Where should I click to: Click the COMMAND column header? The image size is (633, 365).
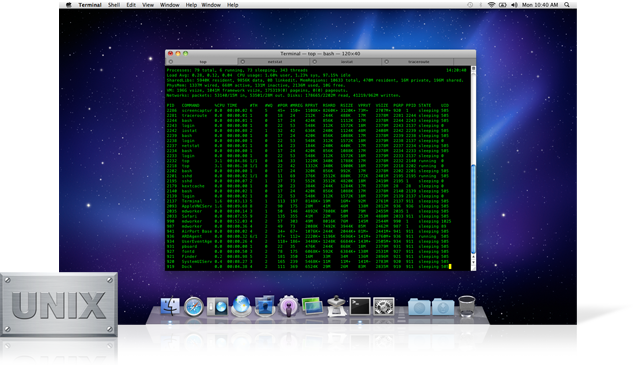(x=191, y=105)
